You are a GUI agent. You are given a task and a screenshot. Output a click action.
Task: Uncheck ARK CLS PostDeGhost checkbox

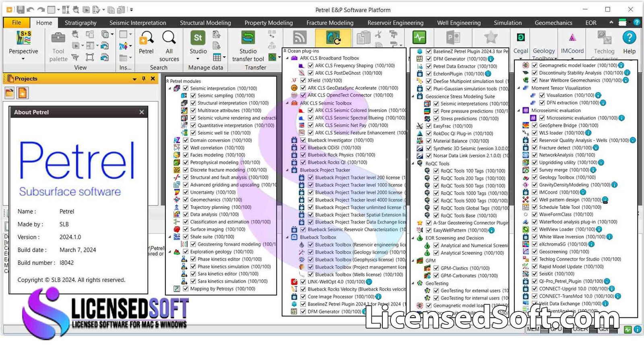(x=310, y=73)
